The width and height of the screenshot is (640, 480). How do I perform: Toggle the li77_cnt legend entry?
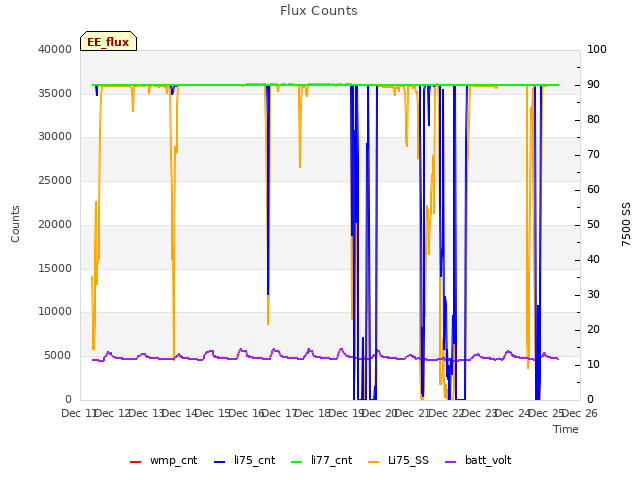point(321,460)
